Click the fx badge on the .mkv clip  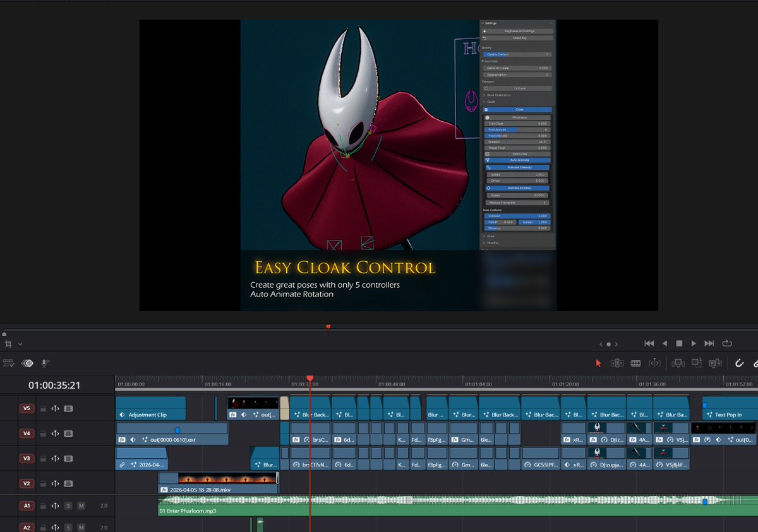[164, 489]
